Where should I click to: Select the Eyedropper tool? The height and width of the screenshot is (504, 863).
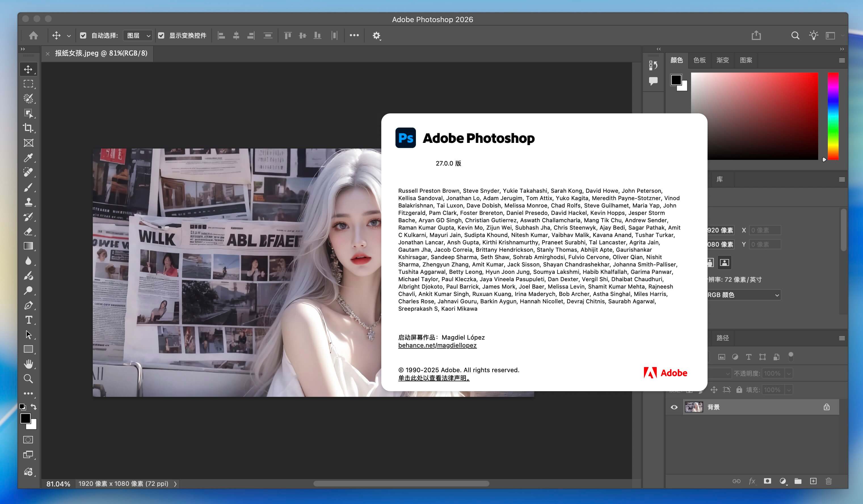[x=28, y=158]
